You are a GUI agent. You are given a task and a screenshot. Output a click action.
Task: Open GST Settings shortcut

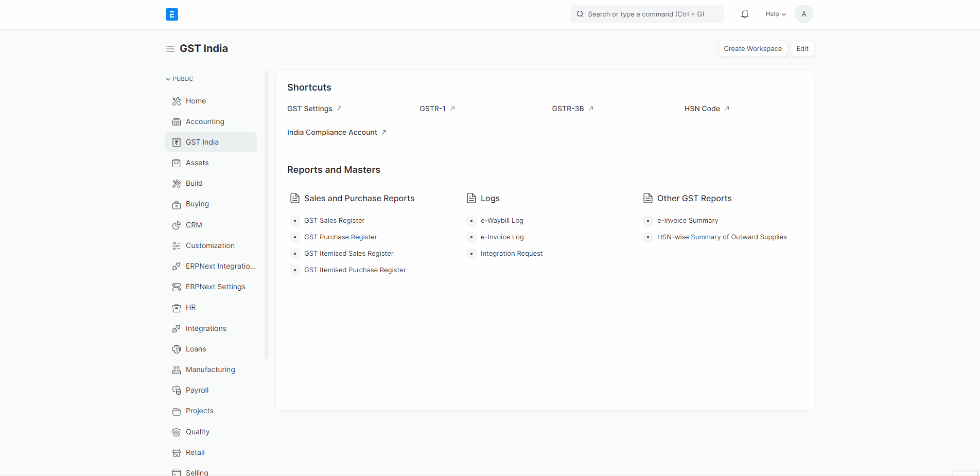pos(314,109)
